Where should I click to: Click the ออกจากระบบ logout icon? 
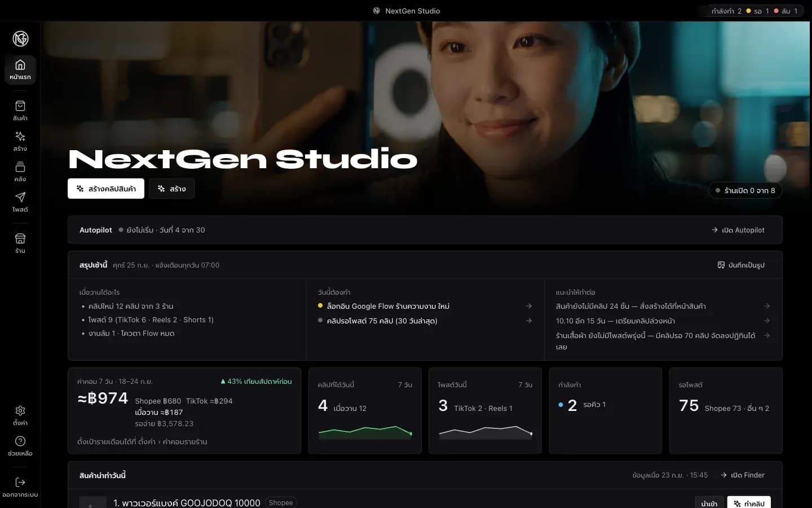tap(20, 487)
